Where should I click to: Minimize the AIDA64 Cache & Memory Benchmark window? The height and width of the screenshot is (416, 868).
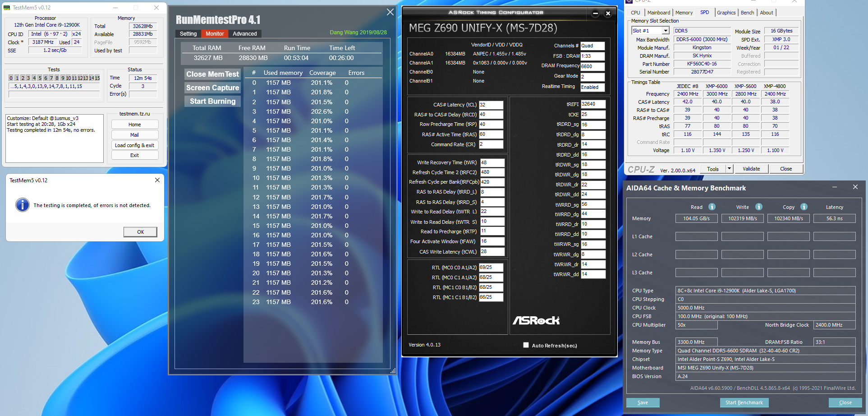pos(835,187)
